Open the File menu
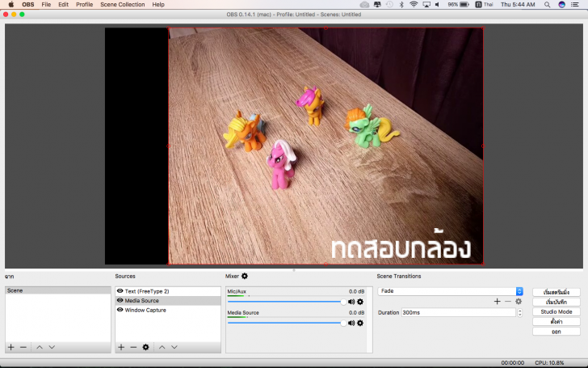This screenshot has height=368, width=588. [x=46, y=5]
